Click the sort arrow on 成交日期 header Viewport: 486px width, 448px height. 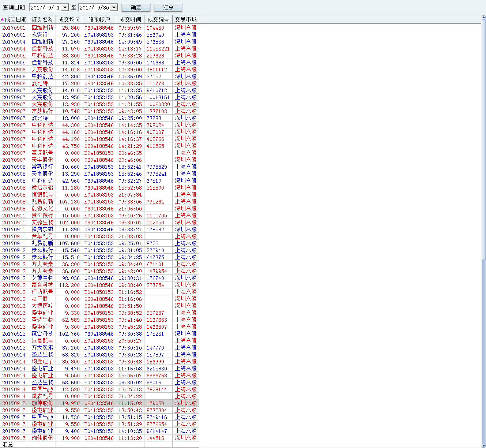click(3, 19)
